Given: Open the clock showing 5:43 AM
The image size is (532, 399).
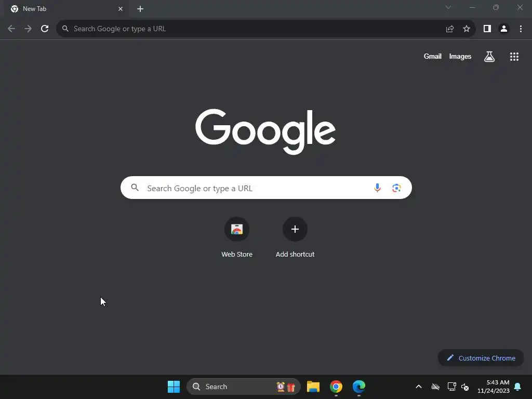Looking at the screenshot, I should [494, 387].
